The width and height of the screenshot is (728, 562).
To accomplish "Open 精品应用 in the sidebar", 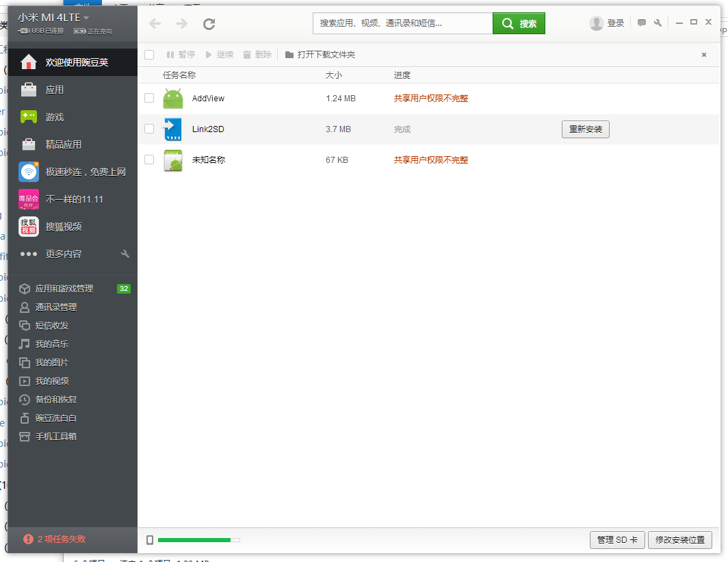I will coord(73,144).
